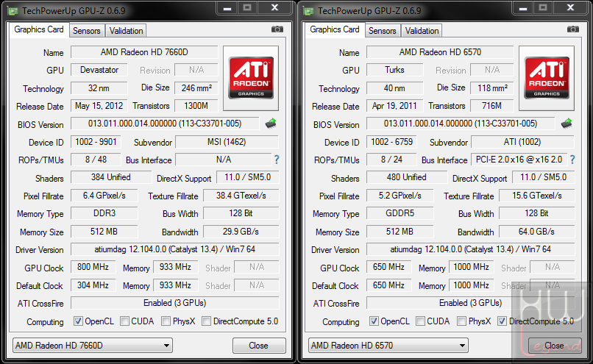Click the Name field showing AMD Radeon HD 7660D
The height and width of the screenshot is (364, 593).
point(144,52)
